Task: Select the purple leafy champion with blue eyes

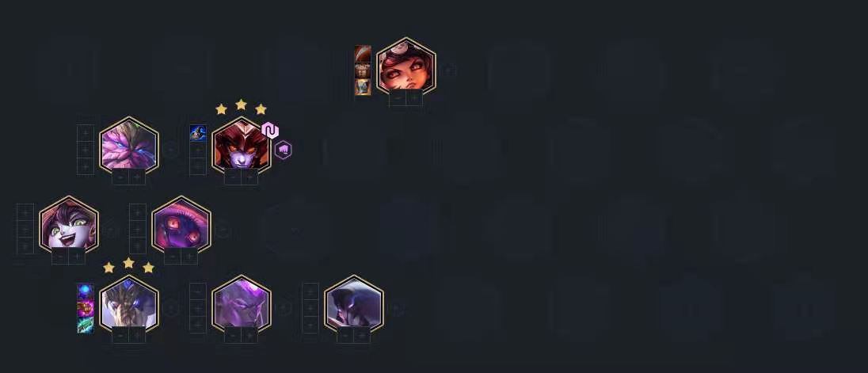Action: (x=129, y=146)
